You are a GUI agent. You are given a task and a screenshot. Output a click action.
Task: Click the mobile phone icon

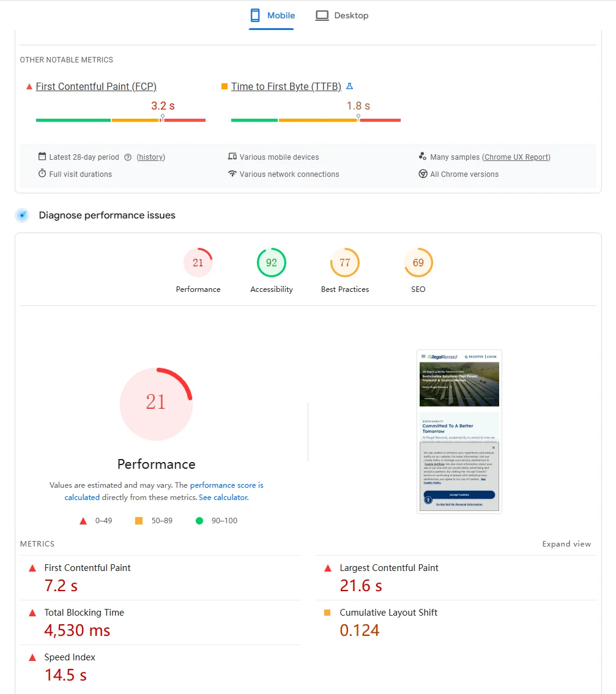[255, 15]
